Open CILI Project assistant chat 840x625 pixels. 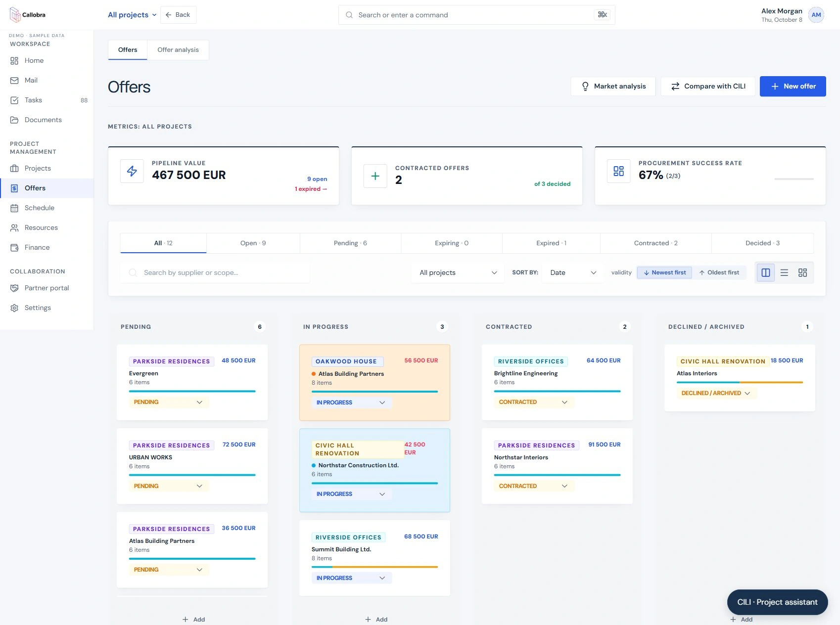coord(777,602)
